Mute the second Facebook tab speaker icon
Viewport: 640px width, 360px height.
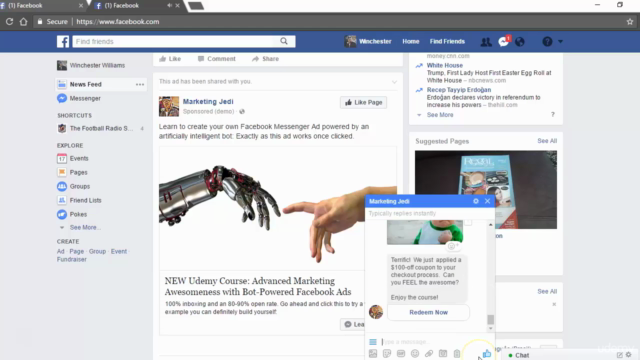tap(169, 5)
